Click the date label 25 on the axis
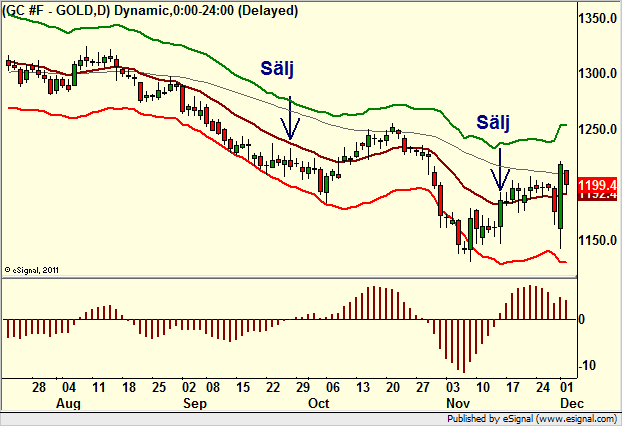This screenshot has width=622, height=426. (159, 387)
